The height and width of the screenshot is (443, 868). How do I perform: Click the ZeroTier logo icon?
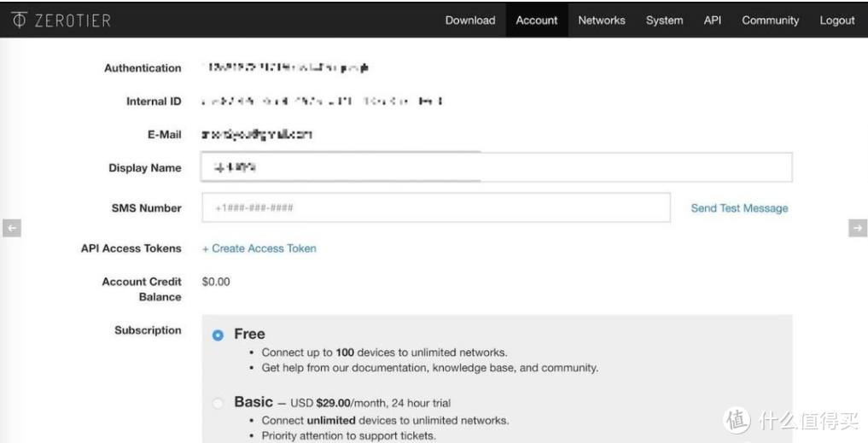coord(20,20)
